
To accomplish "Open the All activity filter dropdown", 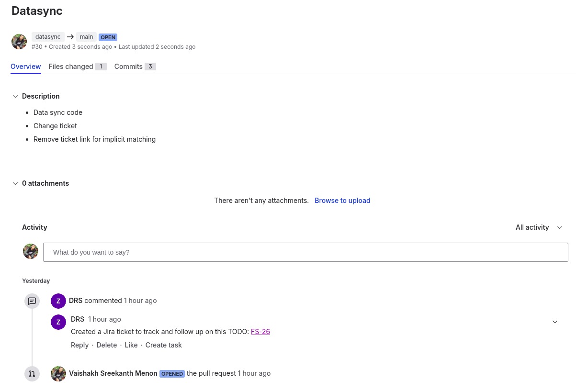I will click(539, 227).
